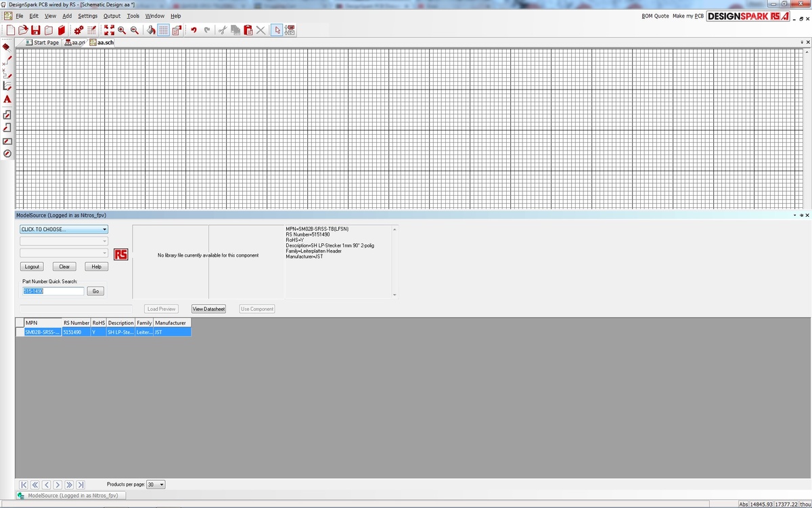This screenshot has height=508, width=812.
Task: Click the Copy pages icon
Action: [235, 30]
